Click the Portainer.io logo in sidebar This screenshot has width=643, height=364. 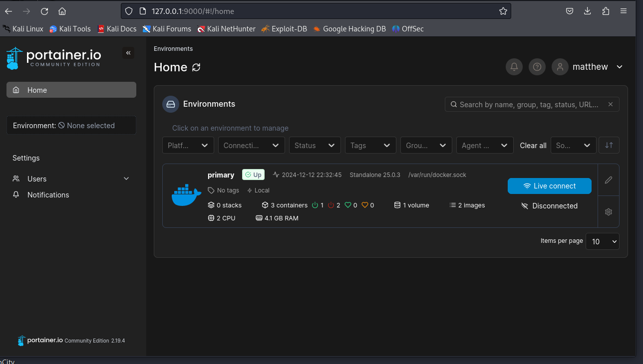point(53,58)
